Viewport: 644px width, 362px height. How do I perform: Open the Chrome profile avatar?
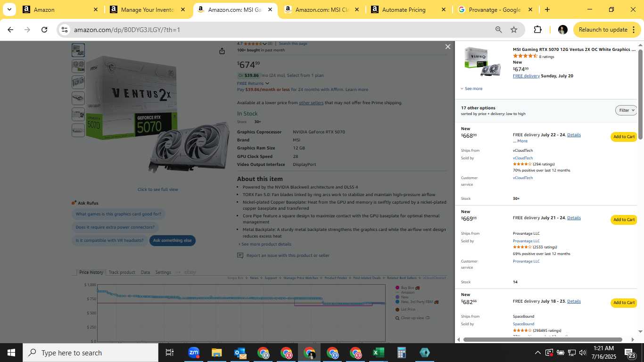coord(562,30)
